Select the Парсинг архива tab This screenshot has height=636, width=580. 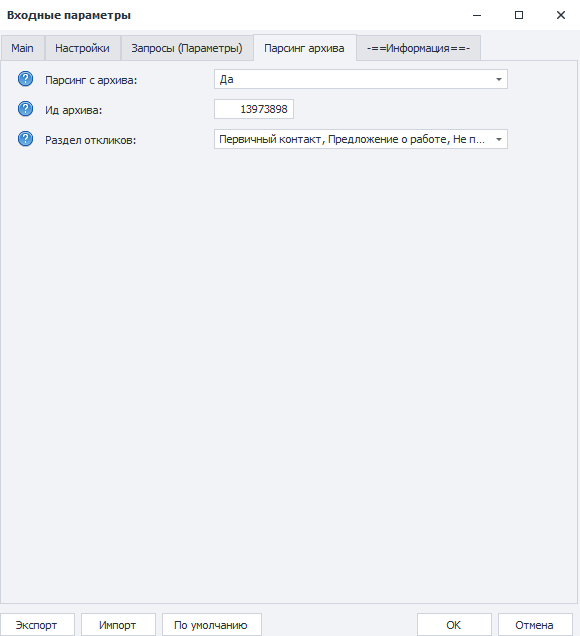tap(305, 48)
